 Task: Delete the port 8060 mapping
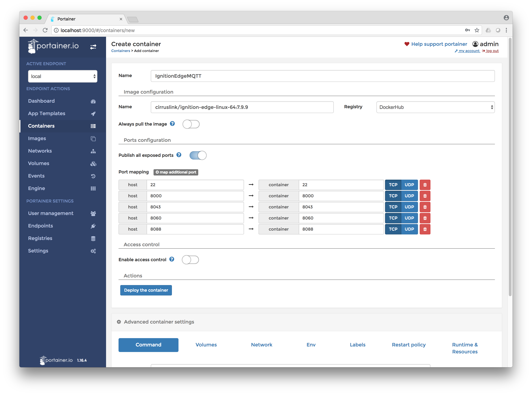425,218
